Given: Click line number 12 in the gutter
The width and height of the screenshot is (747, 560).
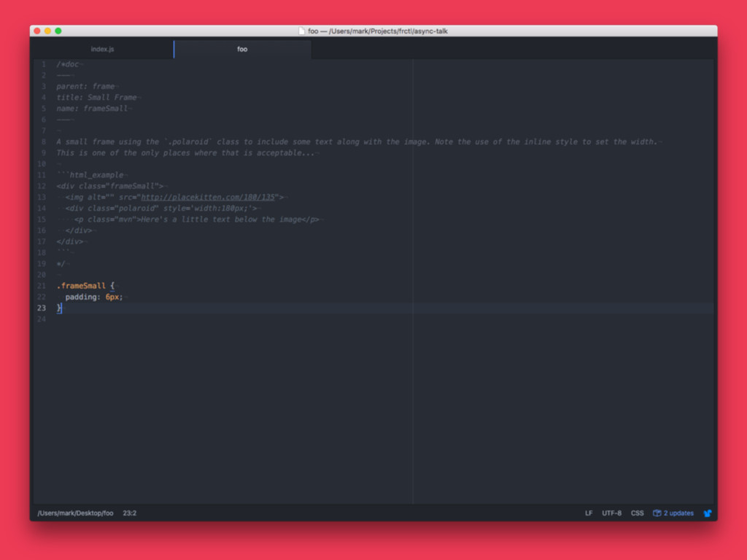Looking at the screenshot, I should [42, 186].
